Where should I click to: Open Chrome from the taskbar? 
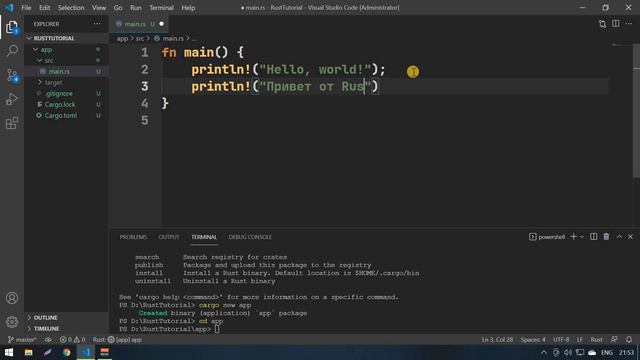tap(67, 352)
